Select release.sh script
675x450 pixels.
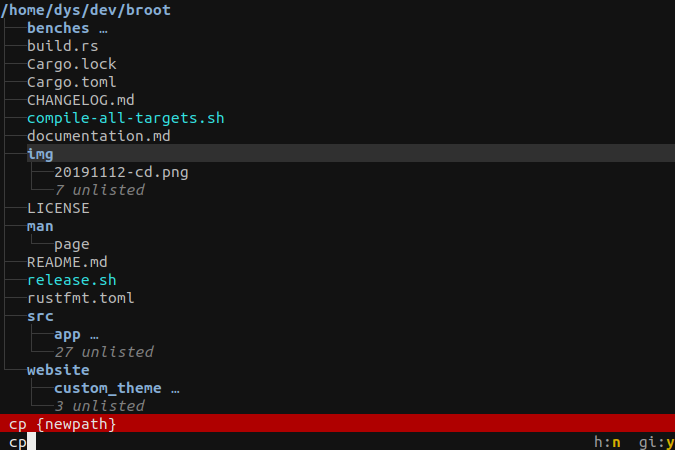pos(71,280)
